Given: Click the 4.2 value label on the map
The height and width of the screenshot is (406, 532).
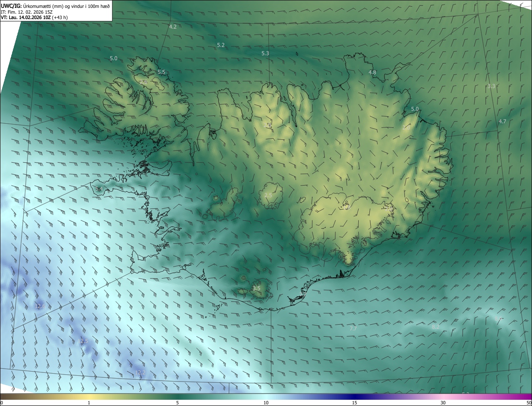Looking at the screenshot, I should click(x=173, y=27).
